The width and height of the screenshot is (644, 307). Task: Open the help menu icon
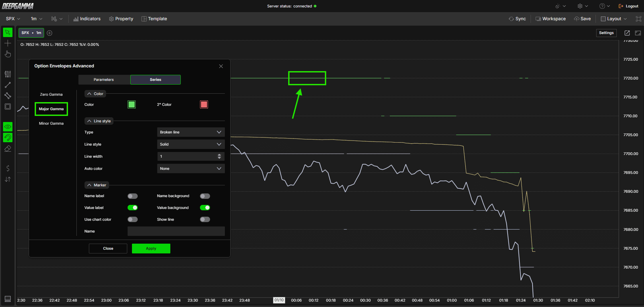click(604, 6)
